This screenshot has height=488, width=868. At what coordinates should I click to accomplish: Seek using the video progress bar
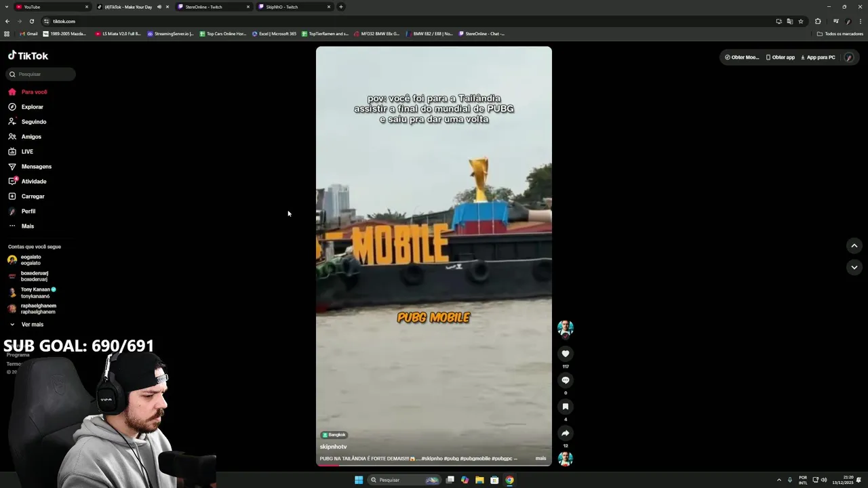tap(434, 465)
